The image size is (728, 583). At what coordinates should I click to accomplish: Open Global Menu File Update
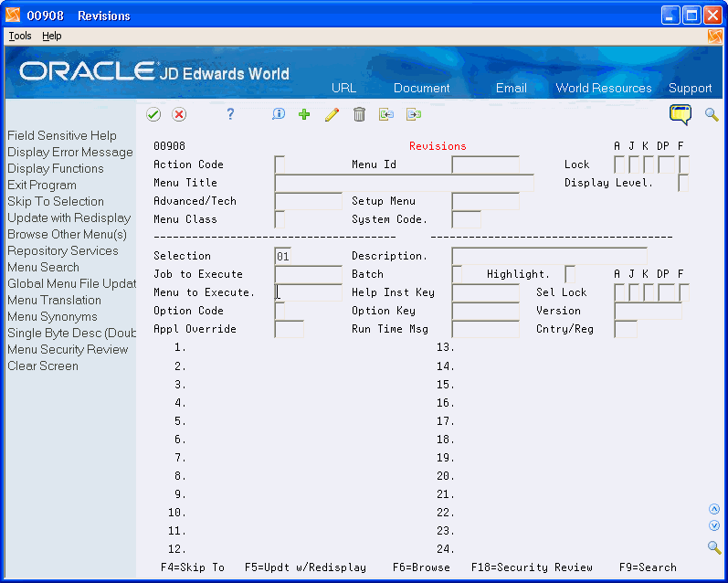(x=71, y=283)
